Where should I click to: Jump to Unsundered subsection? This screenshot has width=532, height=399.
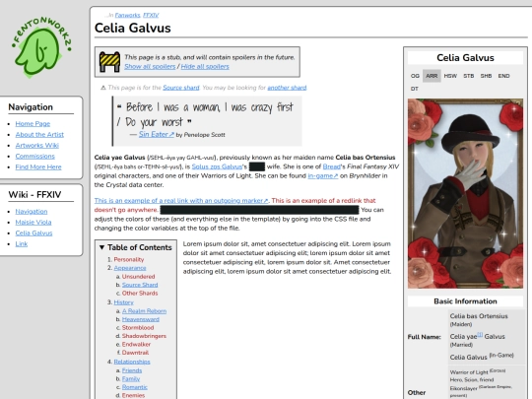coord(139,277)
